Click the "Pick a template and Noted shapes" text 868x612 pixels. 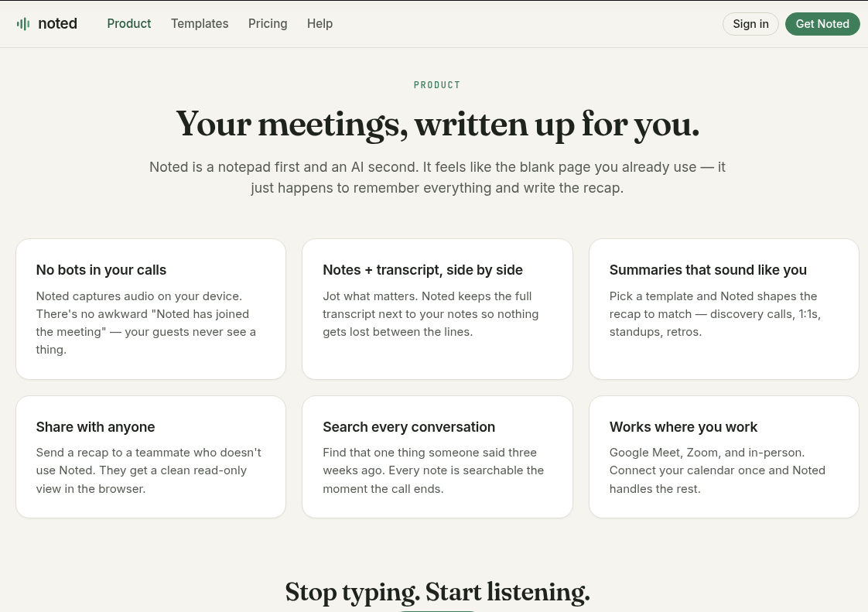tap(716, 314)
